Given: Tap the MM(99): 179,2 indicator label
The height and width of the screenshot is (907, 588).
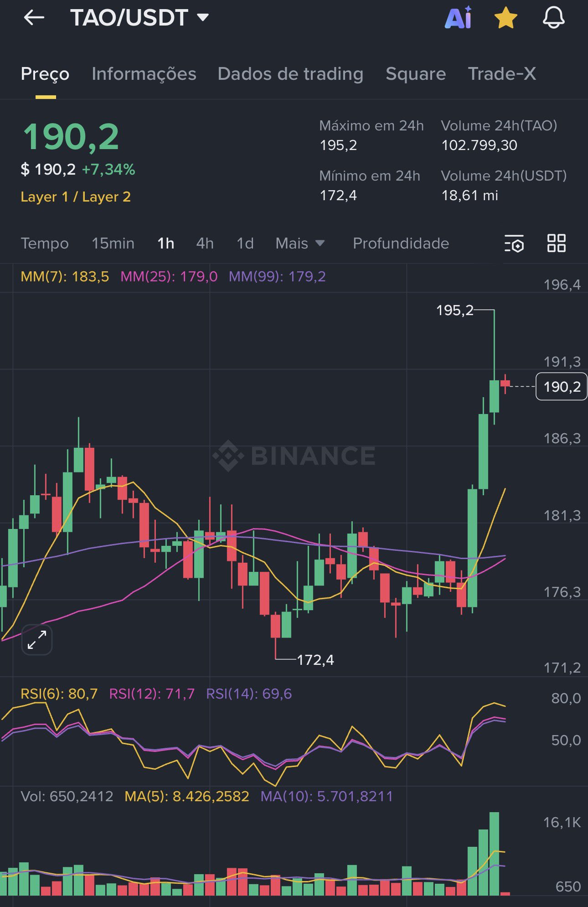Looking at the screenshot, I should pyautogui.click(x=277, y=276).
